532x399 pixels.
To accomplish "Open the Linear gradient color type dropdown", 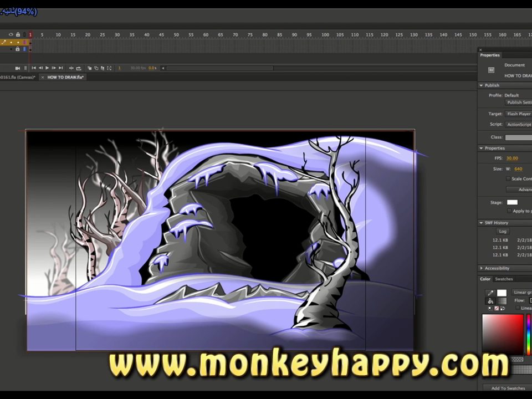I will 521,293.
